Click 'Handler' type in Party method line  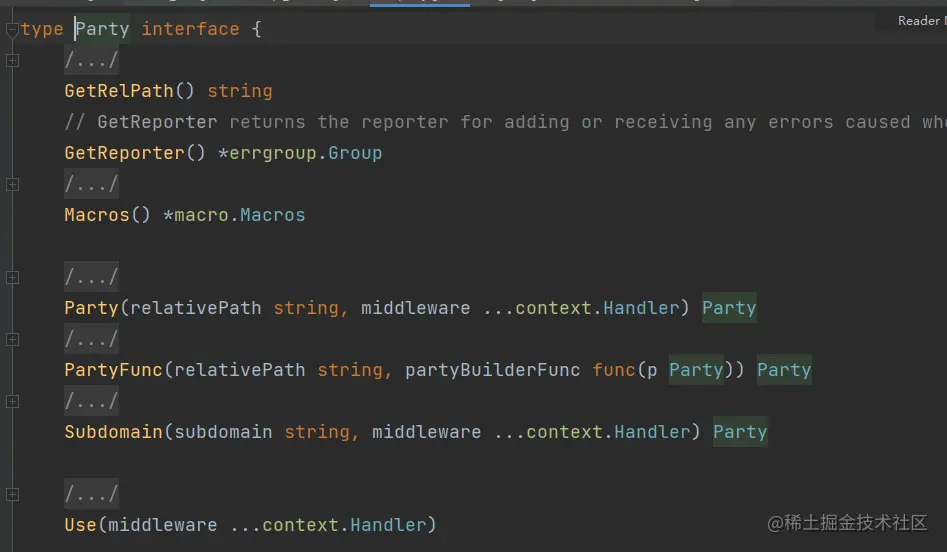pyautogui.click(x=641, y=308)
